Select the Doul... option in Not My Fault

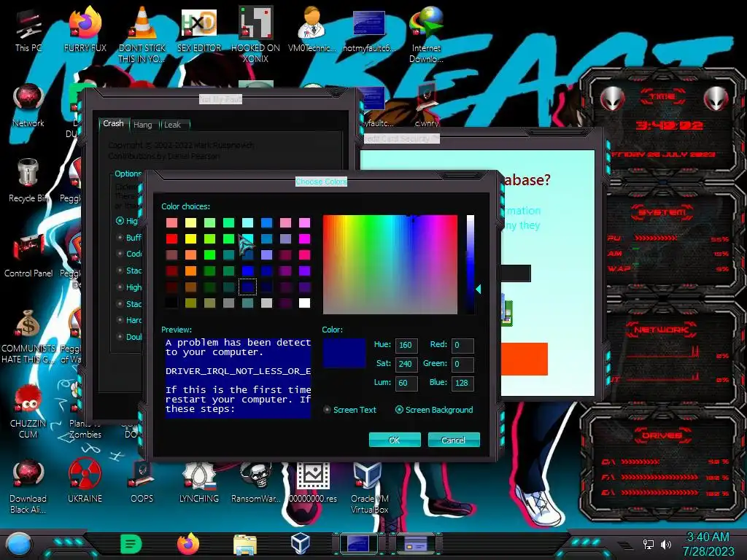tap(129, 337)
